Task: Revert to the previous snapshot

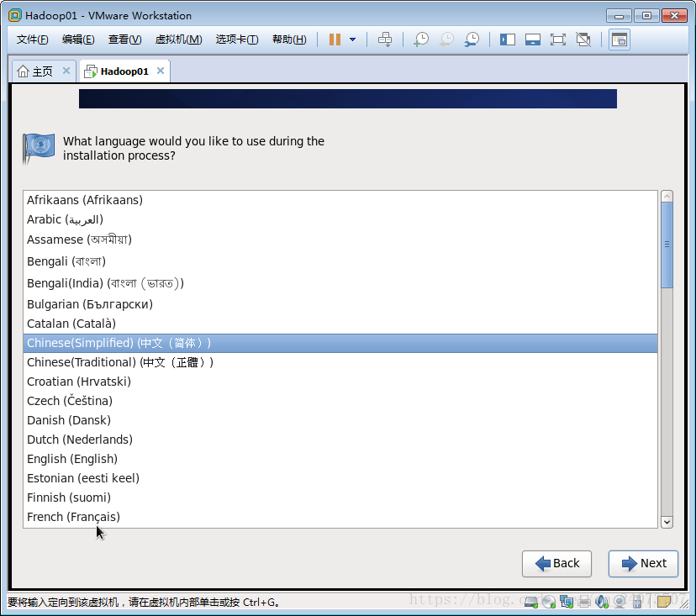Action: pos(446,39)
